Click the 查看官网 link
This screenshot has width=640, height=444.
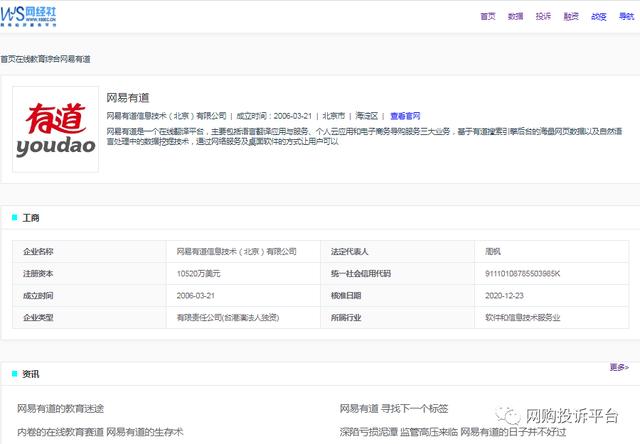(405, 116)
